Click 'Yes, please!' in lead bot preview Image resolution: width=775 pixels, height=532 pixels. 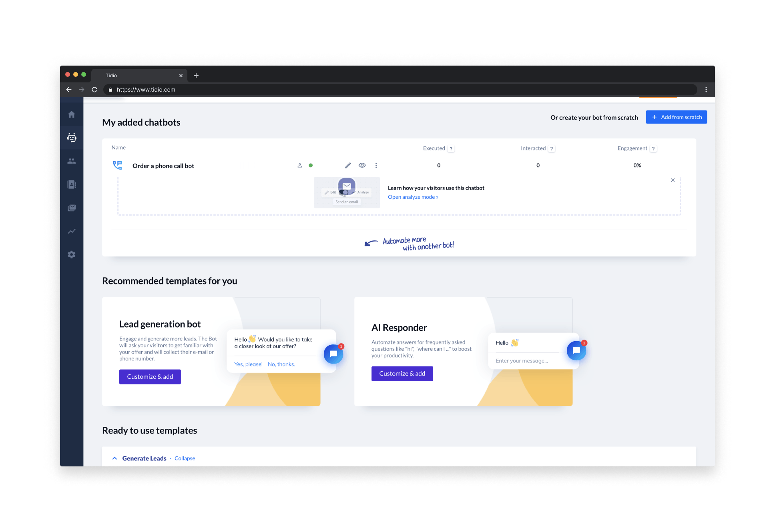248,364
